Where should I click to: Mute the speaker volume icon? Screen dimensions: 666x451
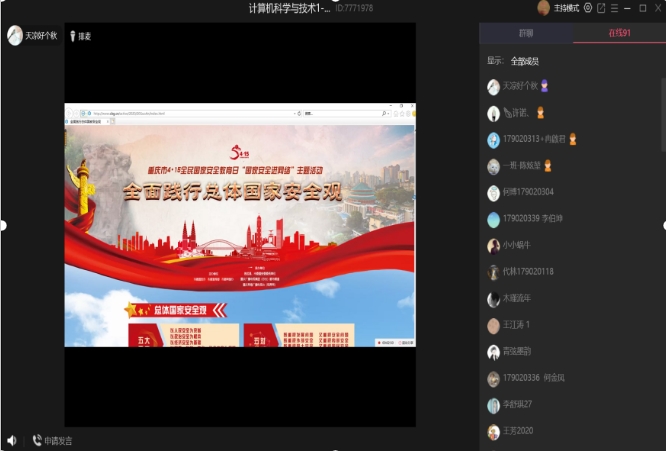(11, 440)
